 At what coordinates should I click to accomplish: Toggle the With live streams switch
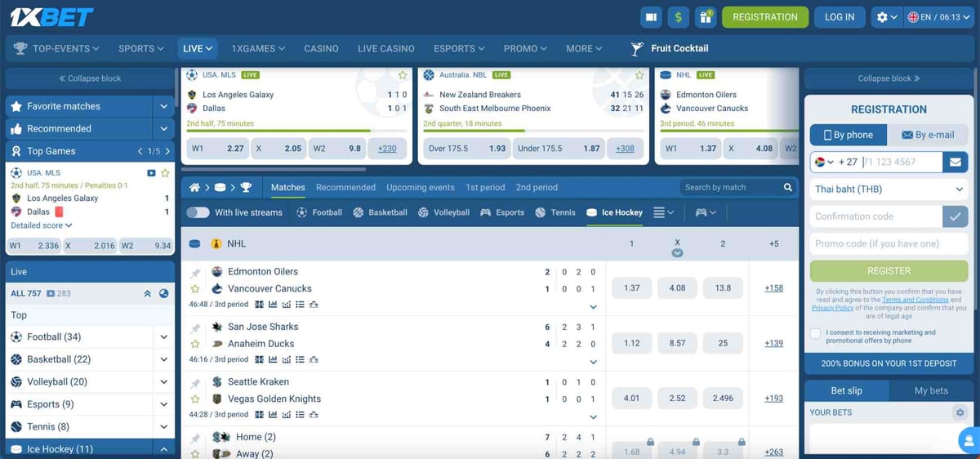(198, 212)
